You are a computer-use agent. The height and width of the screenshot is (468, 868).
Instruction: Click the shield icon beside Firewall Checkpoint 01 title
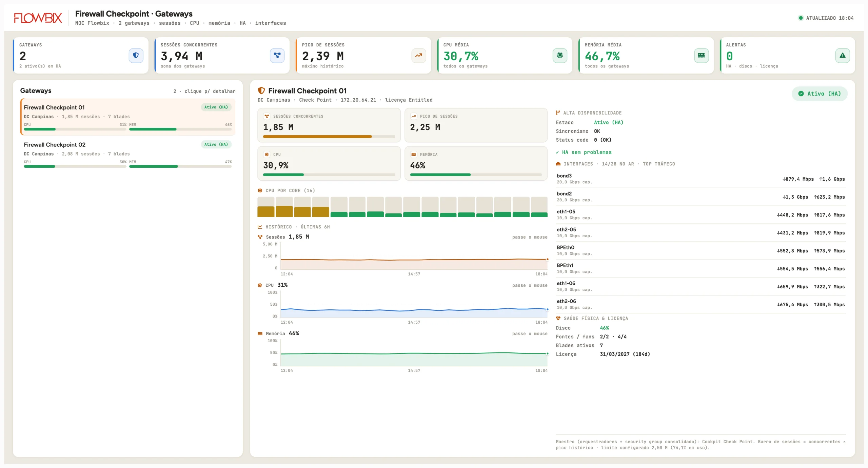[x=261, y=90]
